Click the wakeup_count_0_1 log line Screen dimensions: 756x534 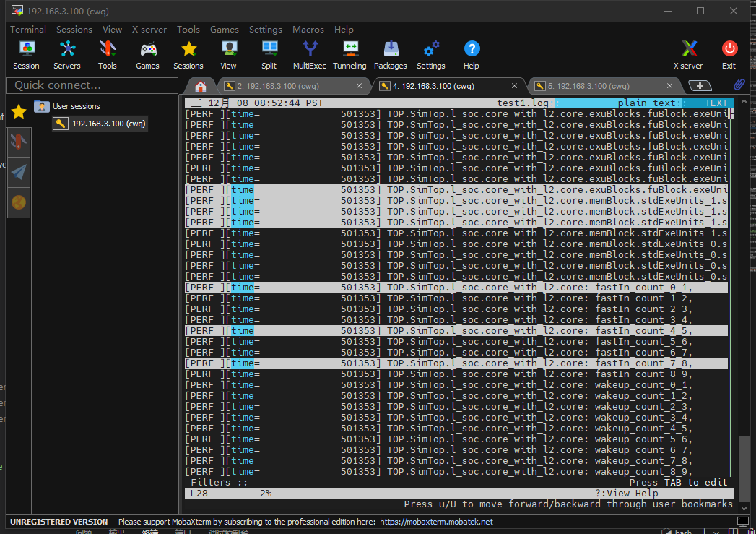point(456,385)
